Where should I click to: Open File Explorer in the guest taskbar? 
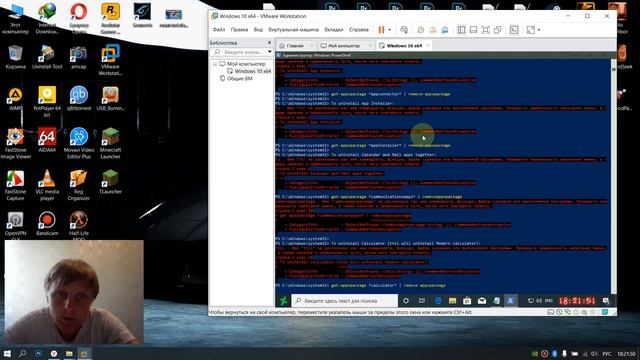click(452, 301)
